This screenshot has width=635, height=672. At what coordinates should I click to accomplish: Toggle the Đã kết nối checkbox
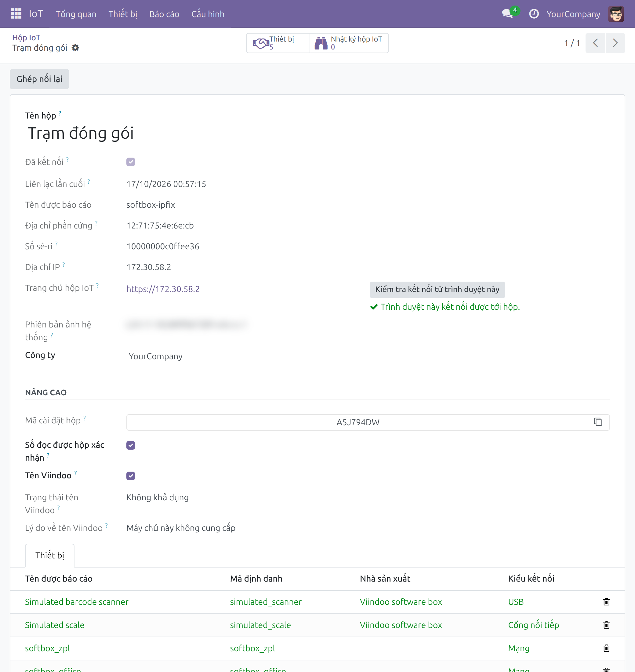click(131, 162)
